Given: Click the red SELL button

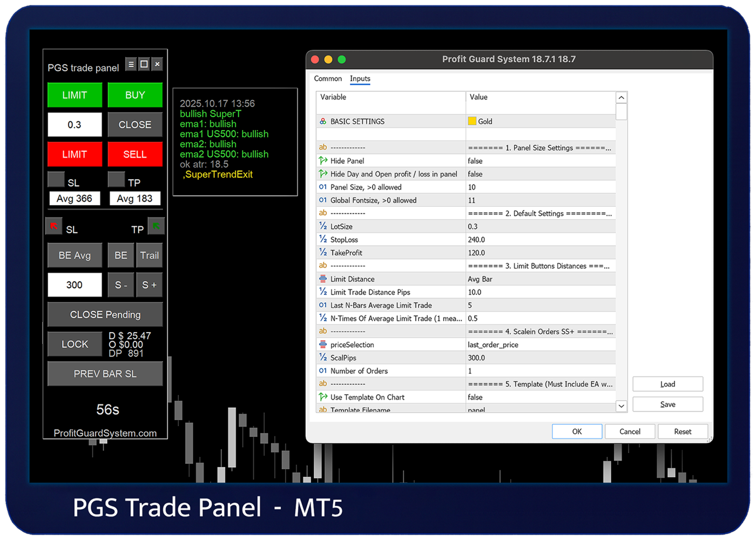Looking at the screenshot, I should click(135, 154).
